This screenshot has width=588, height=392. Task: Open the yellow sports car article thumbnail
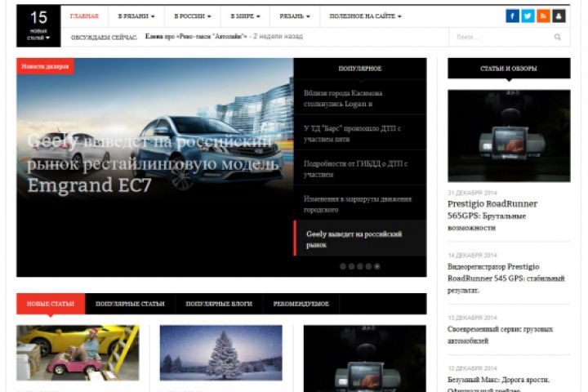(78, 353)
